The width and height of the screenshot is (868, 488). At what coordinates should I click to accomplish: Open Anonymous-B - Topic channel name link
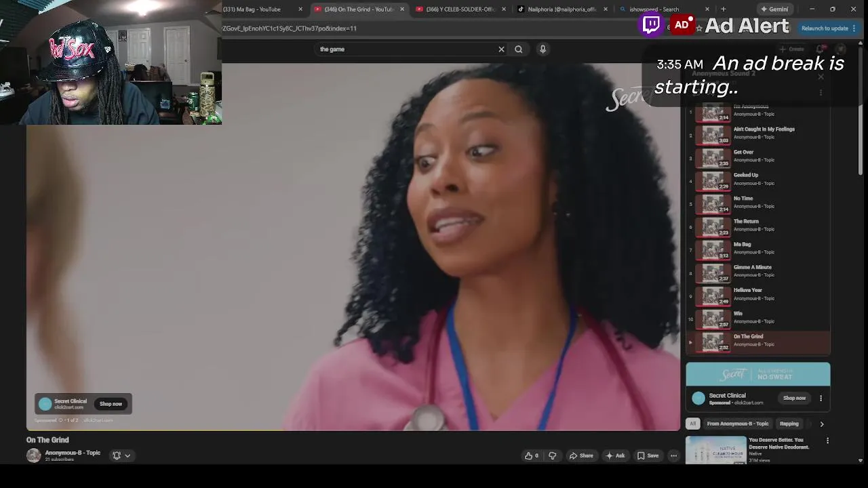73,453
